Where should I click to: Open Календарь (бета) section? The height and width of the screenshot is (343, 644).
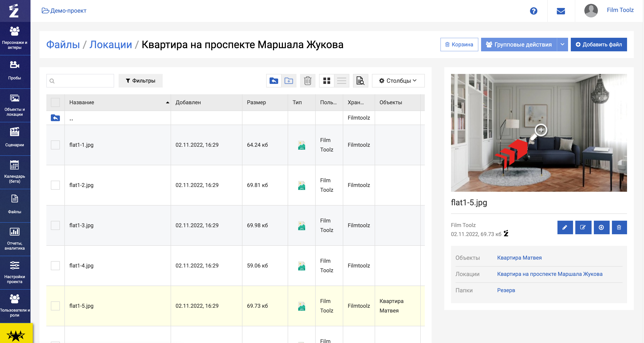click(15, 172)
